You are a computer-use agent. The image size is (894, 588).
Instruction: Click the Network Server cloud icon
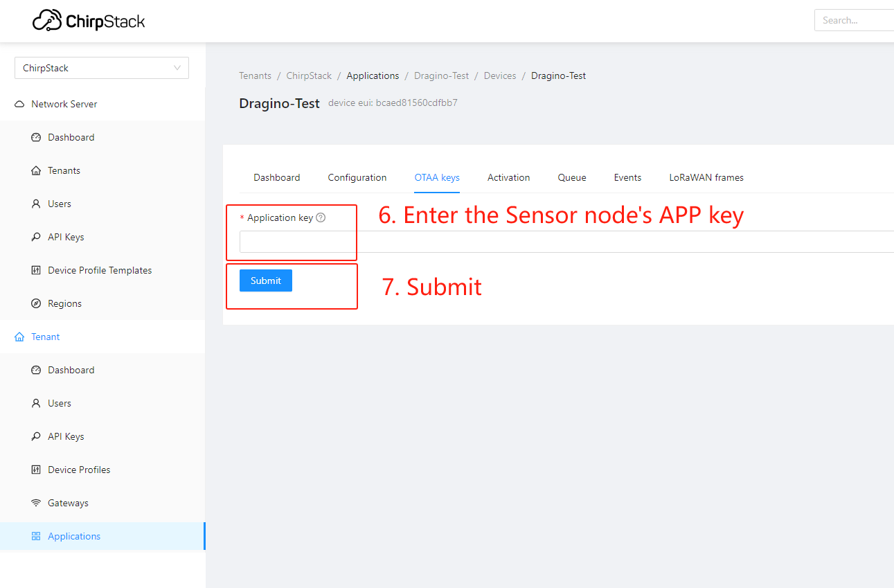point(19,104)
